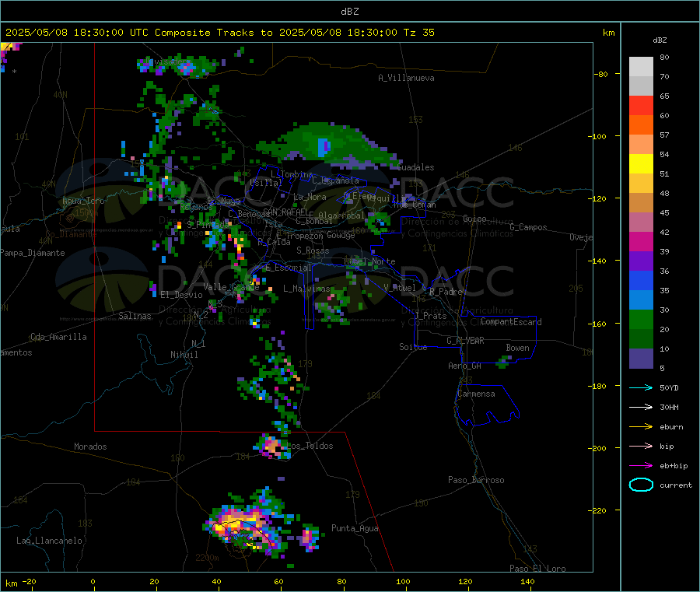Click the Pampa_Diamante location label
The width and height of the screenshot is (700, 592).
click(33, 253)
